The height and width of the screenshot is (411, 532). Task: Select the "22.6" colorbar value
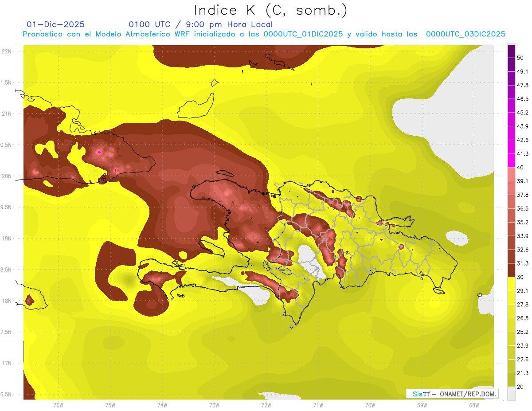tap(523, 360)
